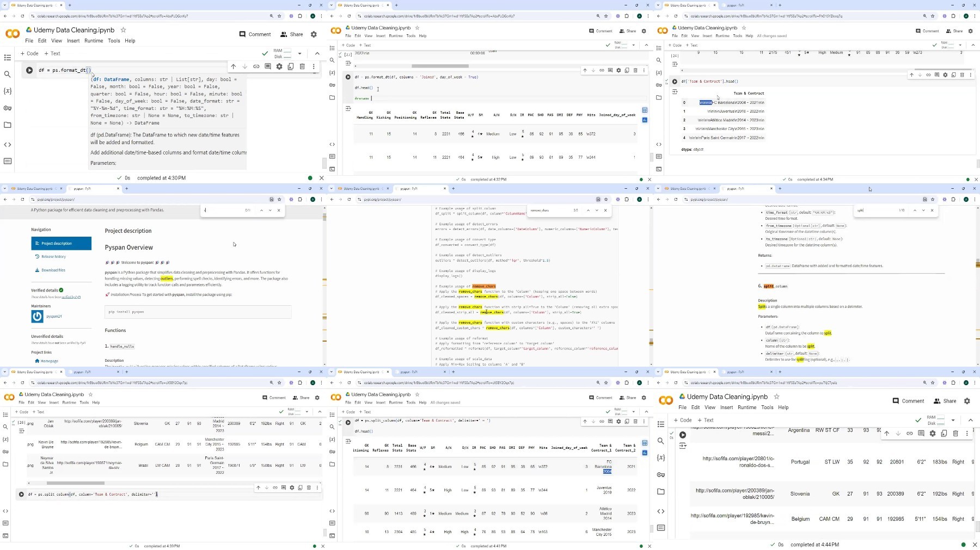This screenshot has height=550, width=980.
Task: Open the File menu in 4:30 PM window
Action: pos(29,41)
